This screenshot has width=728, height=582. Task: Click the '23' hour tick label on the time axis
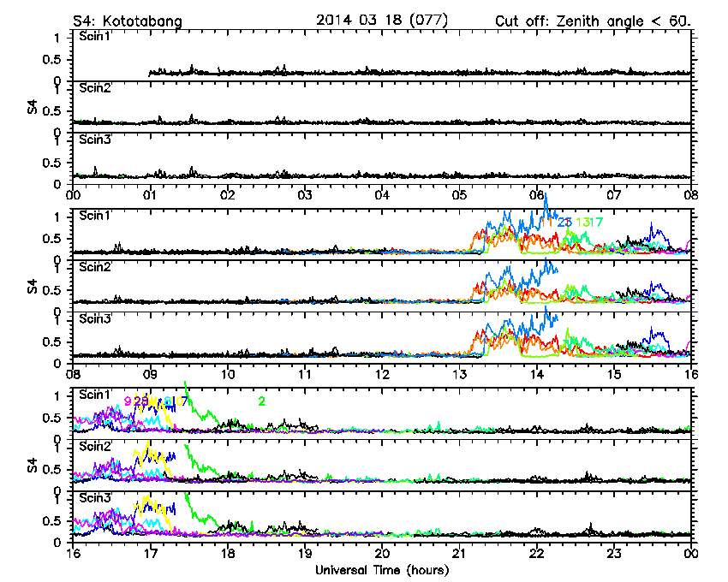[x=614, y=553]
